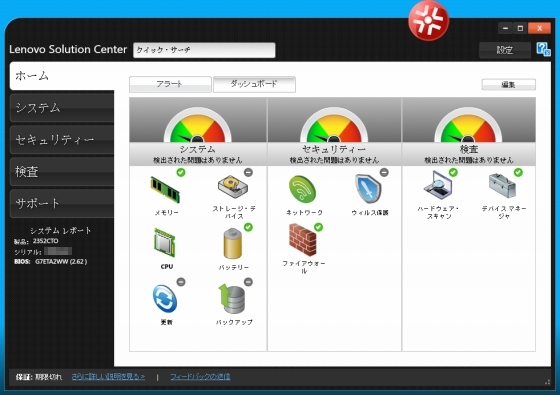Click the セキュリティー column title

click(x=334, y=149)
